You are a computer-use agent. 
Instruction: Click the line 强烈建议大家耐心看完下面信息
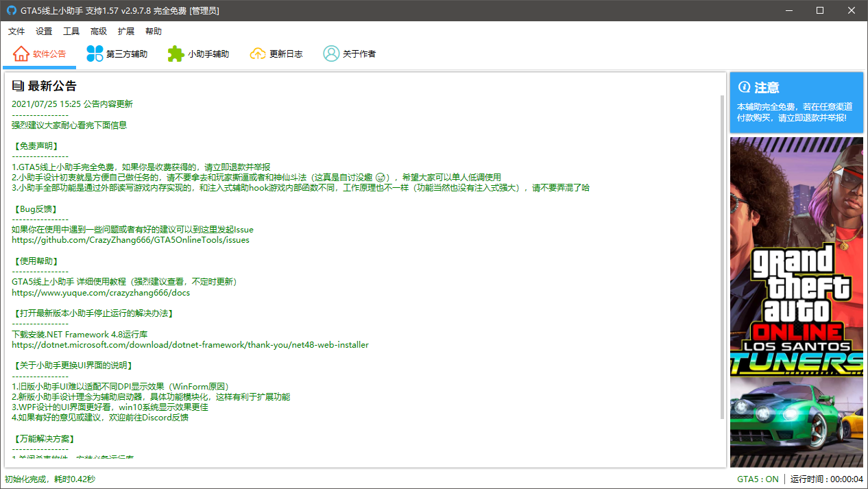69,125
